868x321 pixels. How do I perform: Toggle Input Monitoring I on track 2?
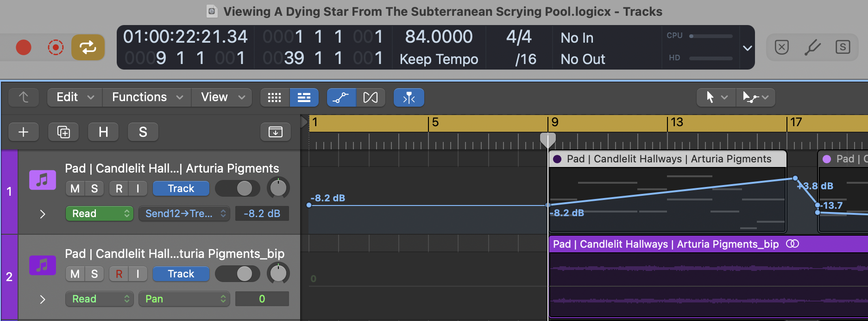[x=138, y=274]
